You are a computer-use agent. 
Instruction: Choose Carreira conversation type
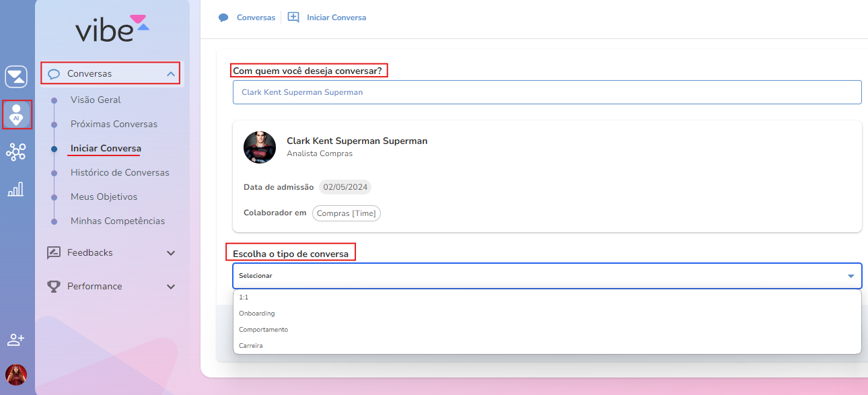[x=547, y=346]
